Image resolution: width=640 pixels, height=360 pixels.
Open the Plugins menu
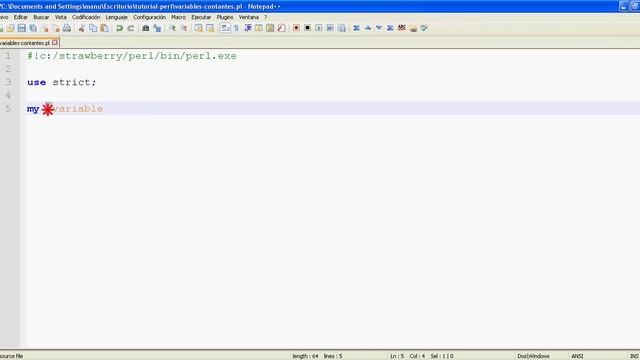click(224, 17)
